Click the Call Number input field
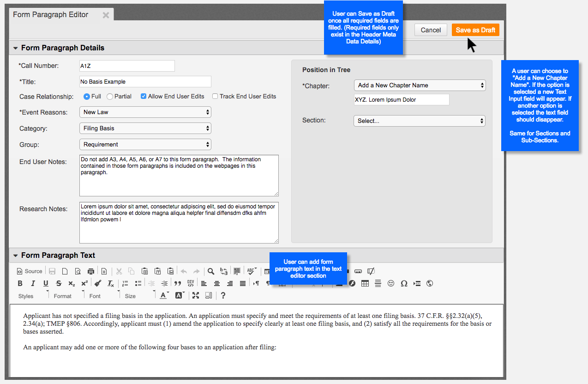This screenshot has width=588, height=384. 127,66
